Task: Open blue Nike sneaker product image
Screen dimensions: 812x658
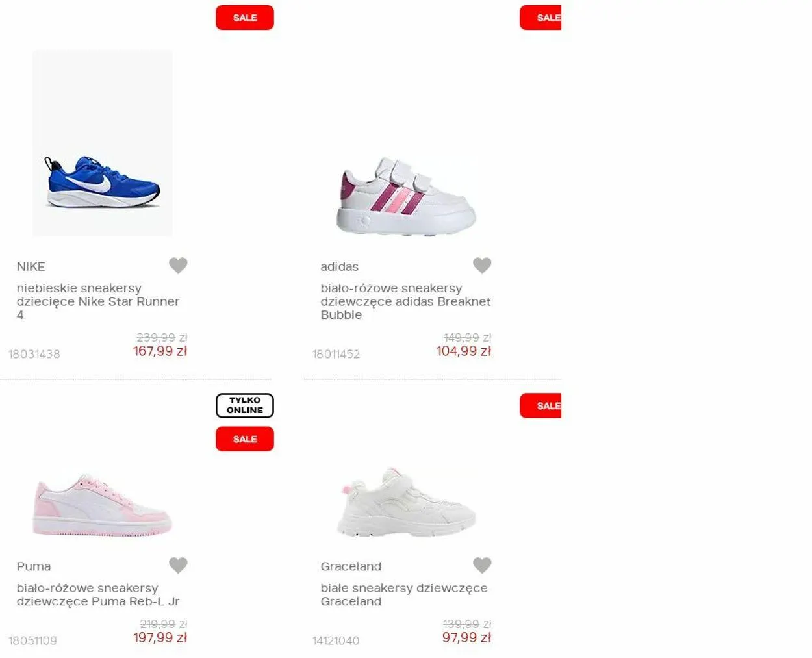Action: pyautogui.click(x=103, y=143)
